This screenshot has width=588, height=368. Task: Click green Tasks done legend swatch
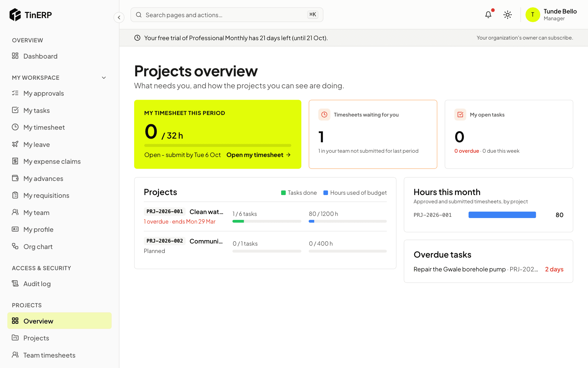pos(283,193)
